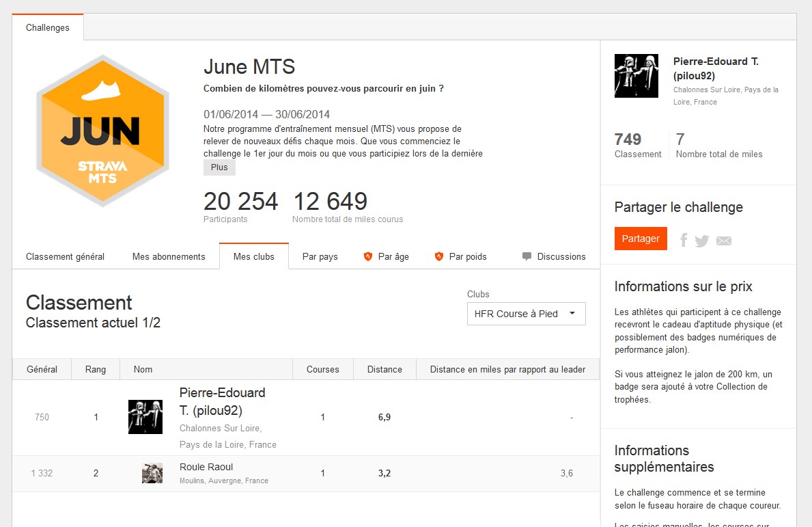The height and width of the screenshot is (527, 812).
Task: Click general rank 750 cell
Action: (42, 417)
